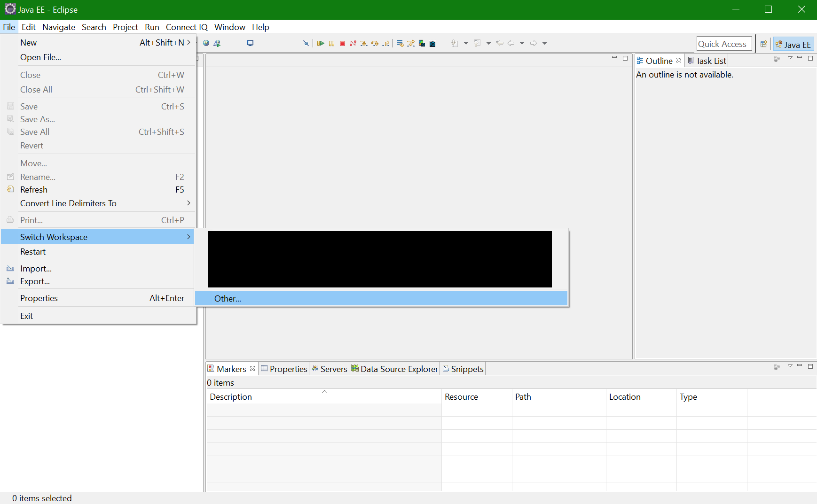Open the Snippets tab
This screenshot has width=817, height=504.
pos(463,369)
